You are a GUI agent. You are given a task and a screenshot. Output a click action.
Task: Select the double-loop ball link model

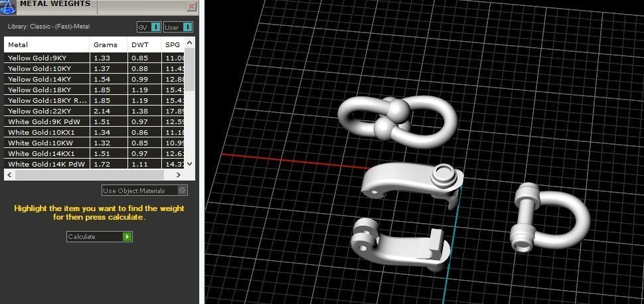click(398, 121)
